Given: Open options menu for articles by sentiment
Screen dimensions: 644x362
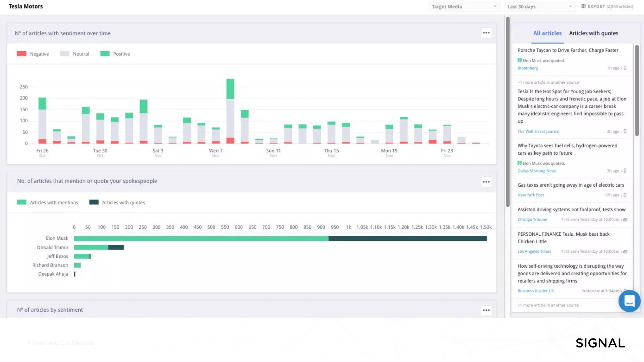Looking at the screenshot, I should pos(486,310).
